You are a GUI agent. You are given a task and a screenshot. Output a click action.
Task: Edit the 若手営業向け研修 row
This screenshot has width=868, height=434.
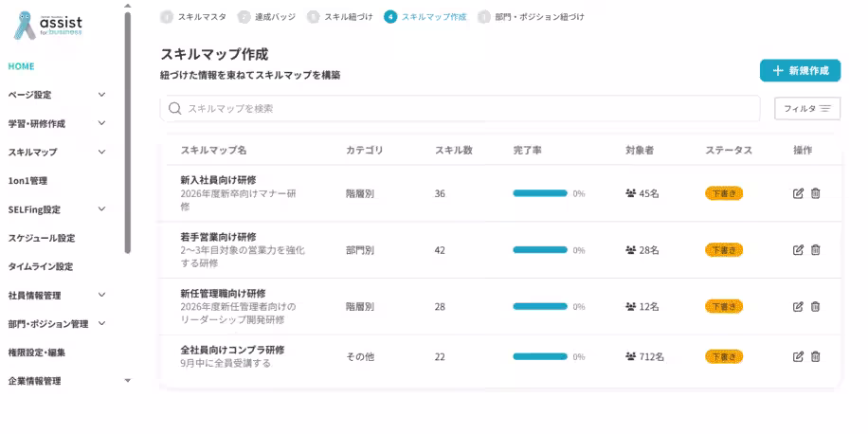coord(798,250)
